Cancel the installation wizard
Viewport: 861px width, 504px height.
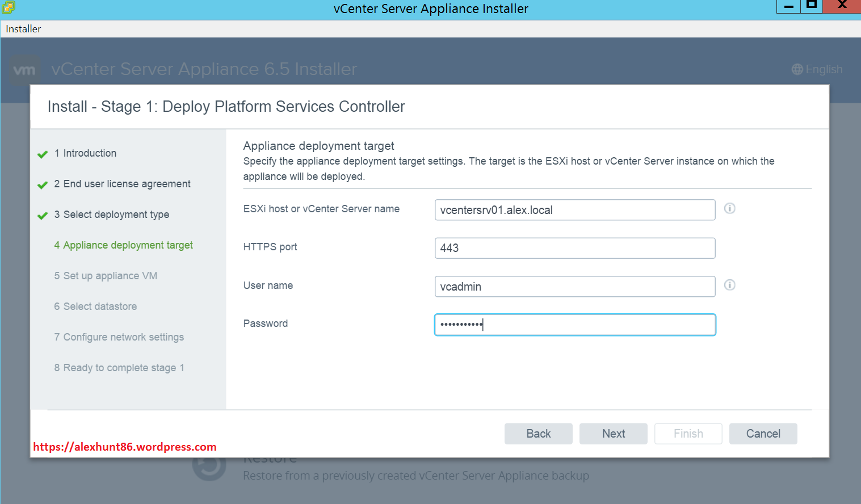point(763,434)
